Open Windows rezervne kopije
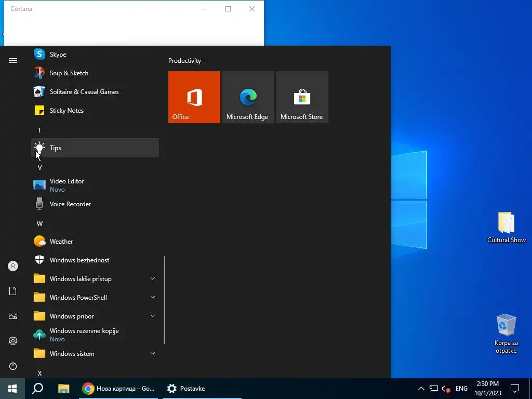 [x=95, y=335]
